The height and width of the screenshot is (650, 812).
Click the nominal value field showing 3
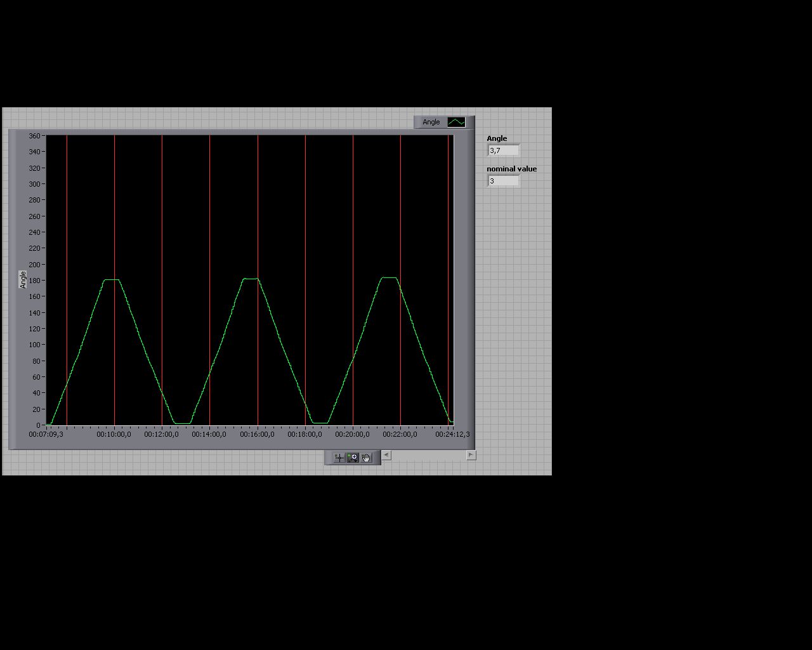[504, 181]
